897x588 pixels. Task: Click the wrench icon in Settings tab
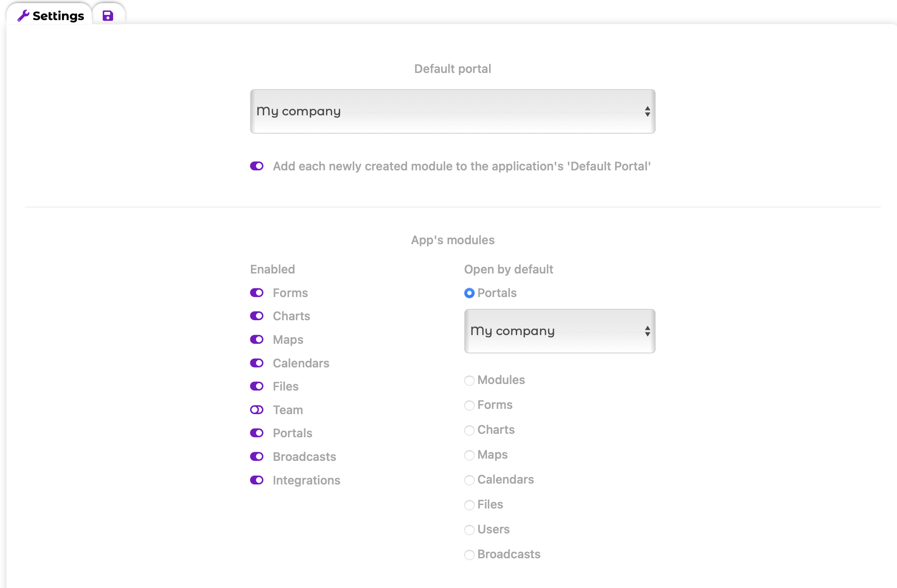pyautogui.click(x=23, y=16)
